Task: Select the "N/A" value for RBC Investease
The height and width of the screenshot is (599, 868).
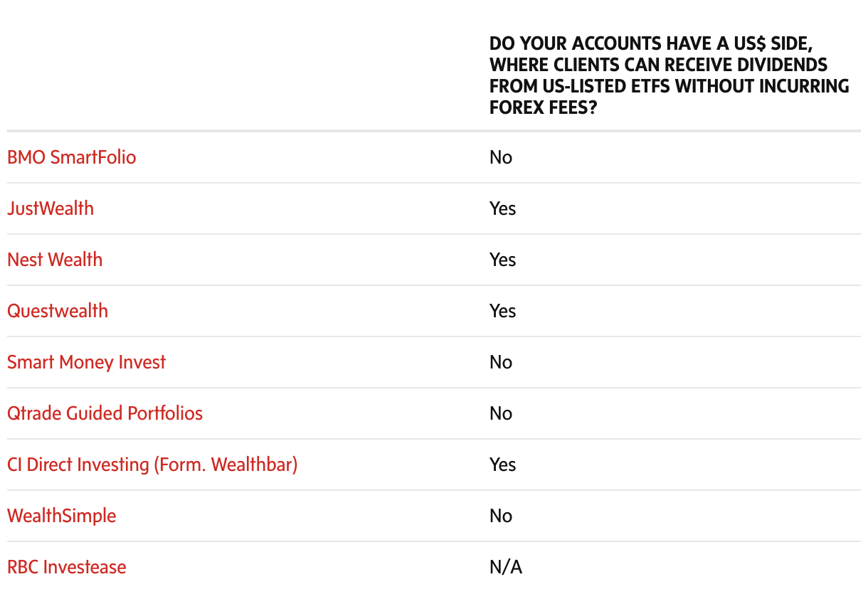Action: (506, 567)
